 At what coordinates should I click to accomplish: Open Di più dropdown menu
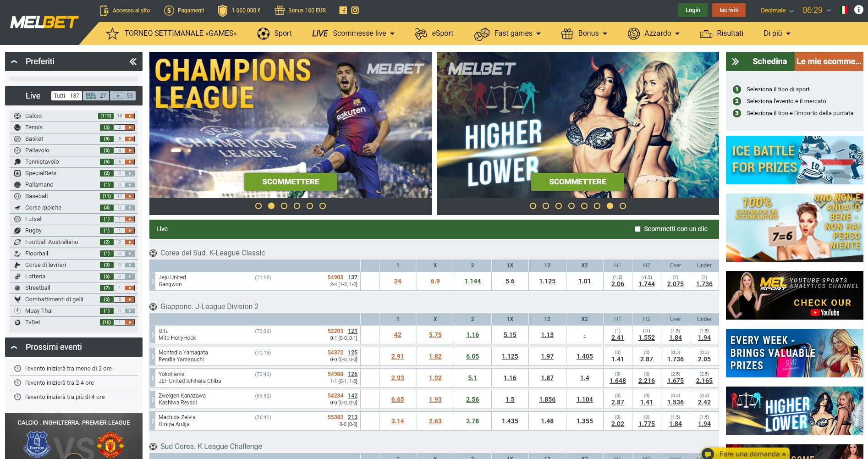(777, 33)
